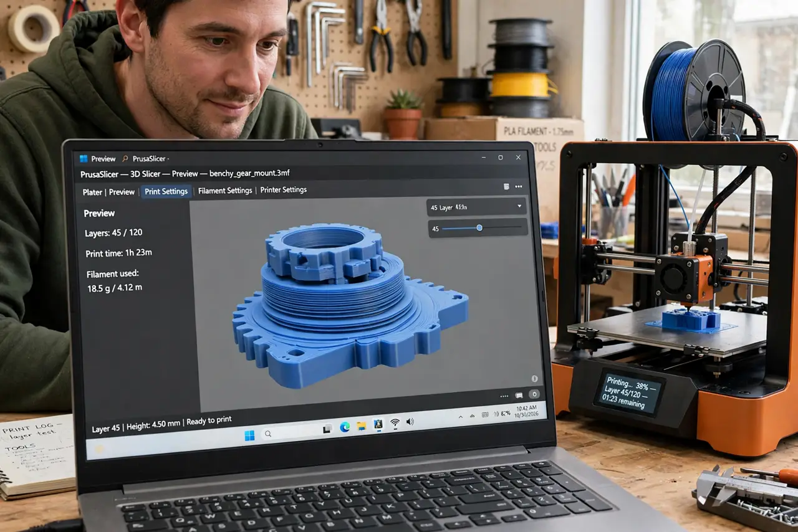Click the 82% battery percentage text
The image size is (798, 532).
tap(506, 412)
